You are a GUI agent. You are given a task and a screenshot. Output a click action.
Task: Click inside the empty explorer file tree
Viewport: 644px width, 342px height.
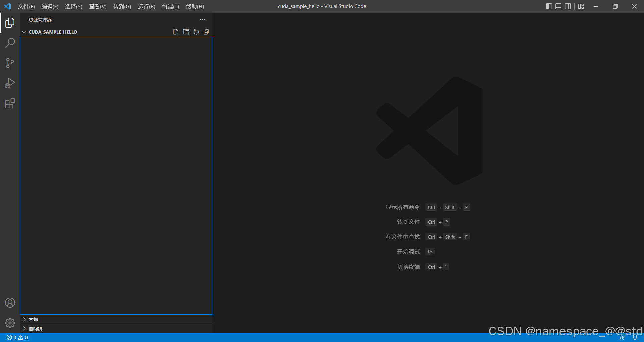click(116, 175)
